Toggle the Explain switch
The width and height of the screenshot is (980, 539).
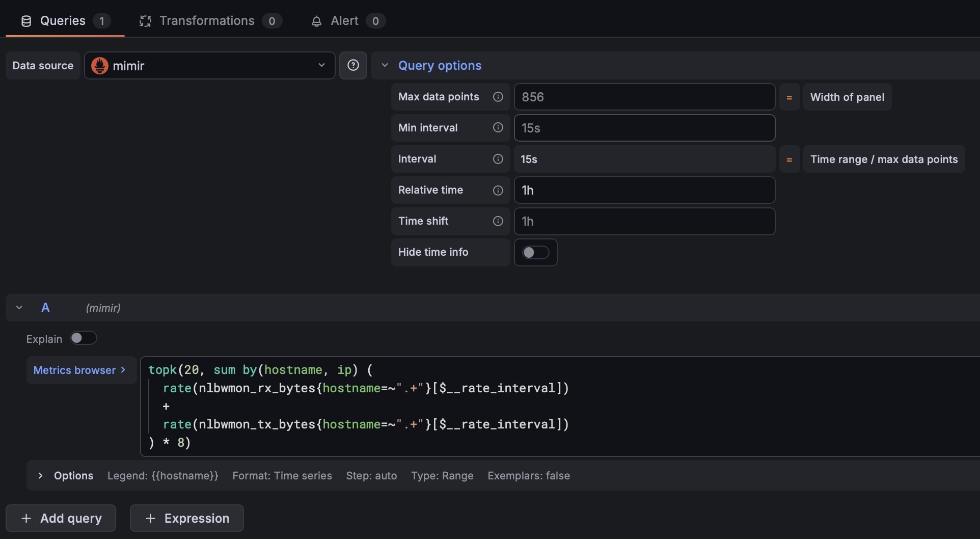[84, 338]
